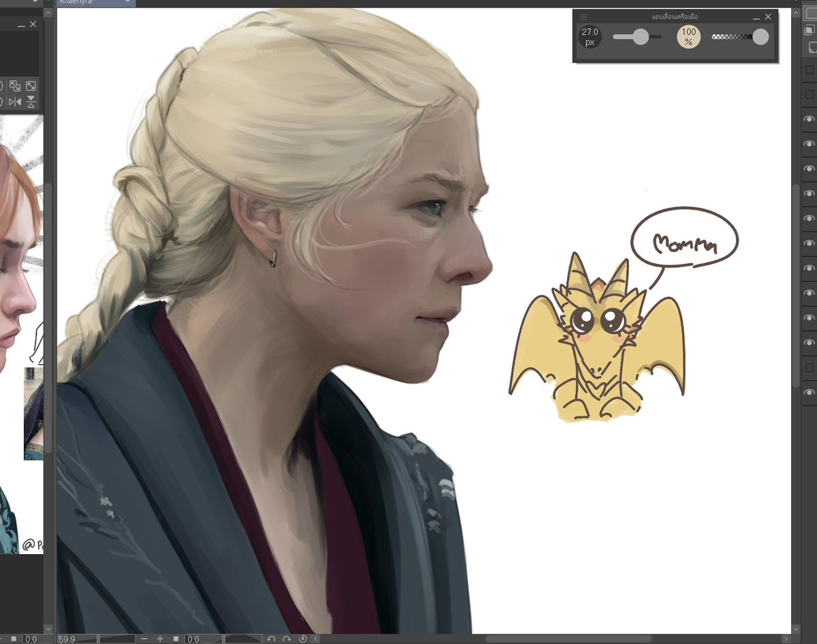Screen dimensions: 817x644
Task: Click down arrow of canvas vertical scrollbar
Action: (796, 630)
